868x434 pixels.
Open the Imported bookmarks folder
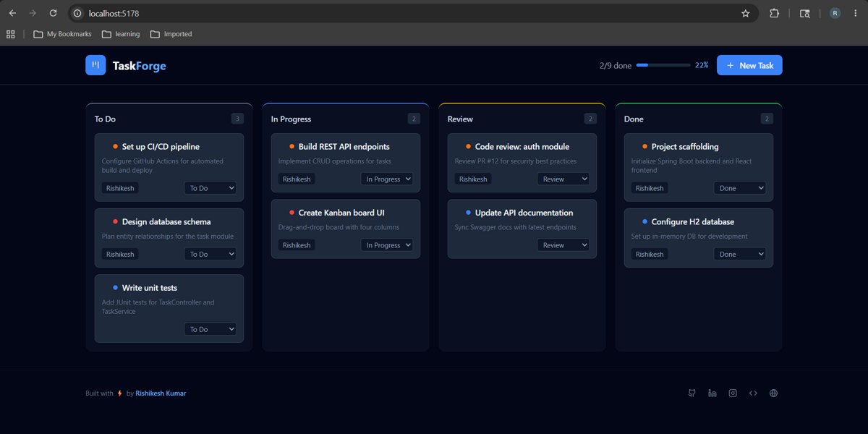pos(171,34)
